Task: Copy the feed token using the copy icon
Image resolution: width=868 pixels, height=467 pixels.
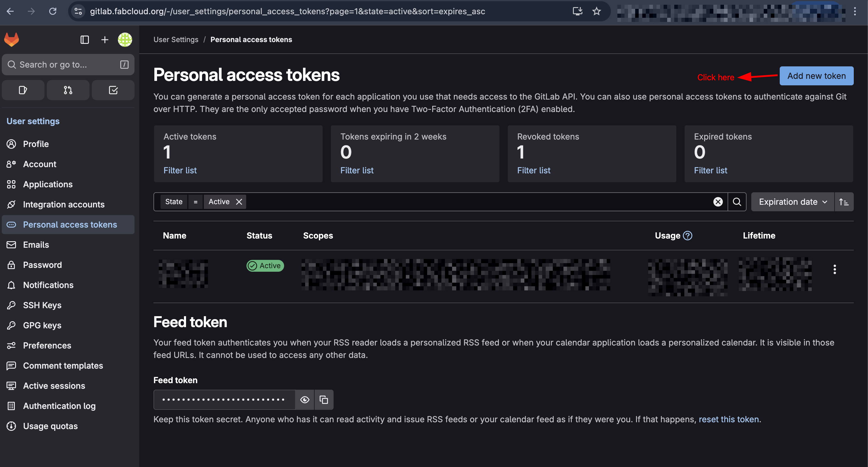Action: 324,400
